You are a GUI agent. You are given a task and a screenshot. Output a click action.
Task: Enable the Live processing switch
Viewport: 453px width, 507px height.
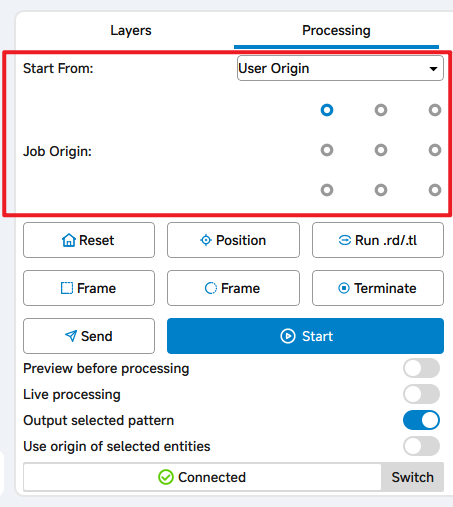pyautogui.click(x=421, y=394)
